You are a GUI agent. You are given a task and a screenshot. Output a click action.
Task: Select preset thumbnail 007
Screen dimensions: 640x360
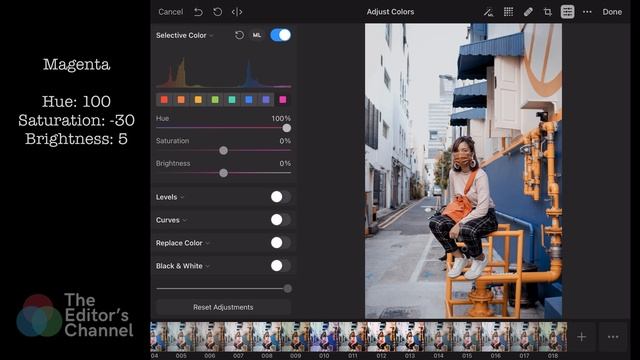point(238,337)
